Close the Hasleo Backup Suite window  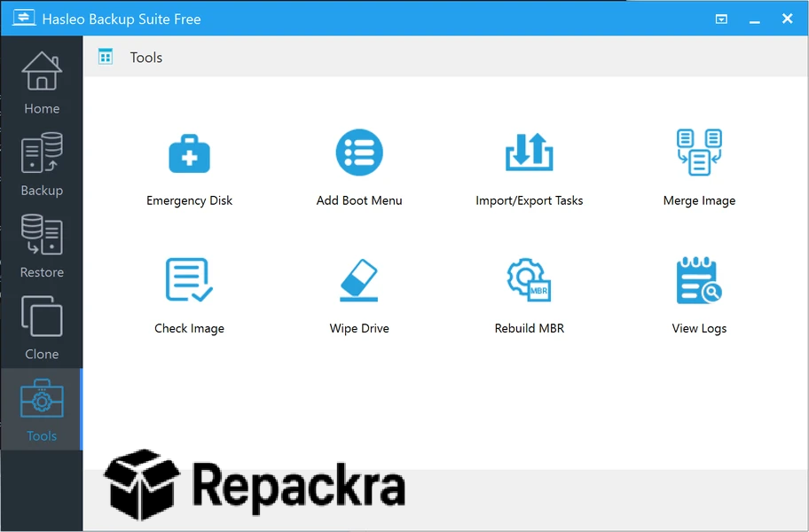click(787, 19)
